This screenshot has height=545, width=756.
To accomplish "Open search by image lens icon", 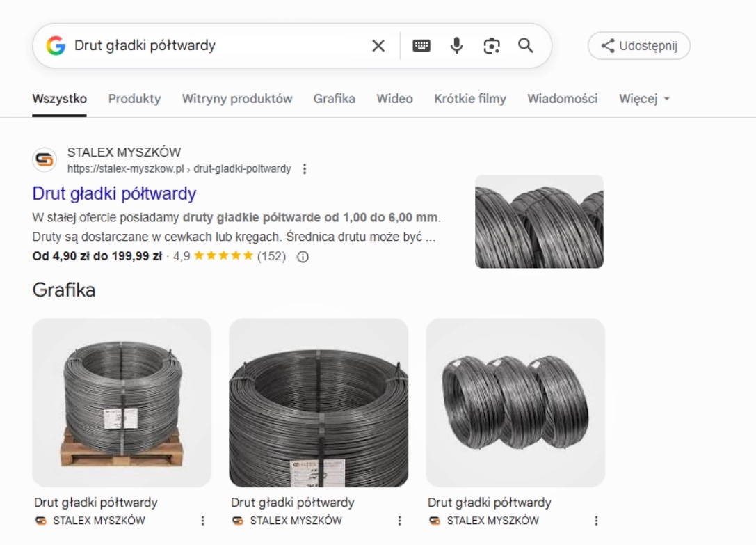I will tap(492, 46).
